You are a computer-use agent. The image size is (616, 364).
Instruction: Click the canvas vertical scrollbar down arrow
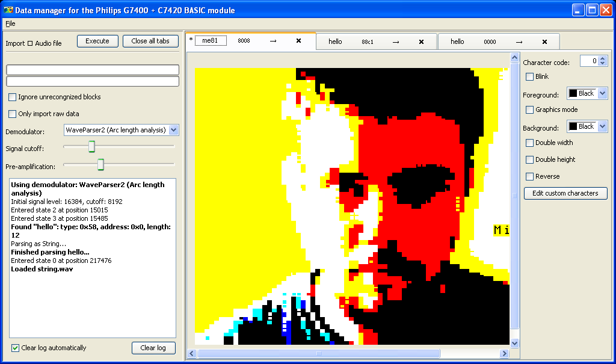[x=515, y=343]
